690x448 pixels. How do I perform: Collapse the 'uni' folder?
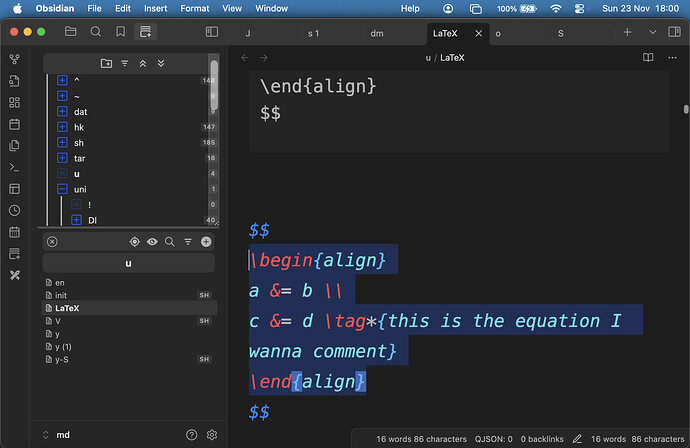point(62,189)
